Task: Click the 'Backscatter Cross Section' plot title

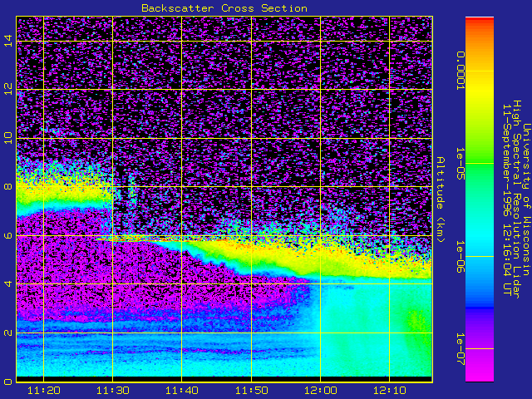Action: [x=224, y=8]
